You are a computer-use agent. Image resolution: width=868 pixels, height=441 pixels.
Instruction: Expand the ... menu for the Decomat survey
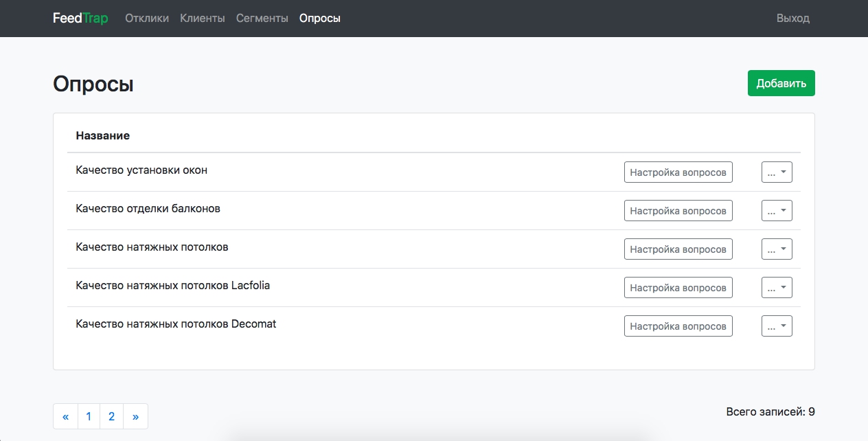pos(777,326)
